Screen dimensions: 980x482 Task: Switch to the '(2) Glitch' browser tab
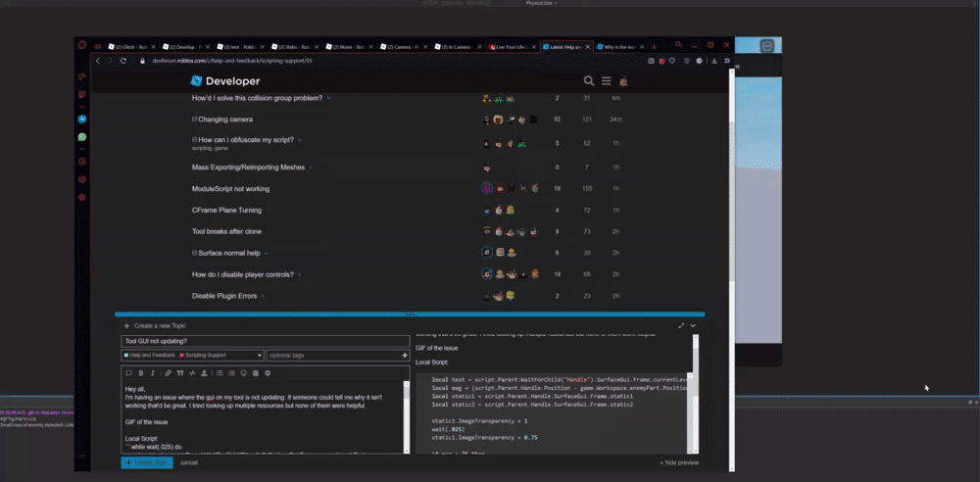point(130,46)
